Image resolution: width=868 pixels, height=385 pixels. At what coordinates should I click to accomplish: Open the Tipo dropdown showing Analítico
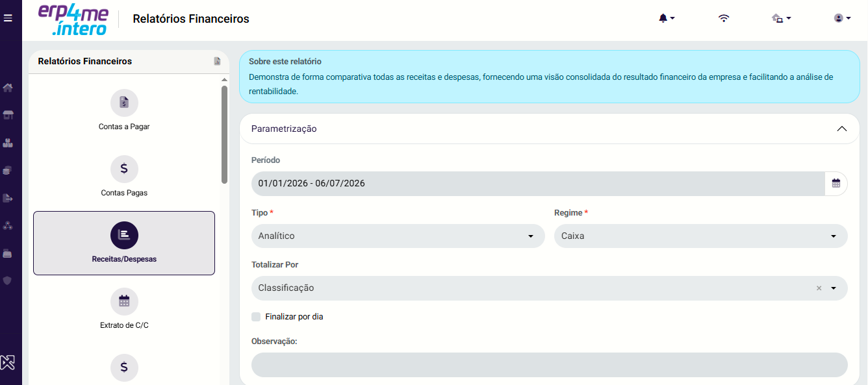pyautogui.click(x=398, y=236)
